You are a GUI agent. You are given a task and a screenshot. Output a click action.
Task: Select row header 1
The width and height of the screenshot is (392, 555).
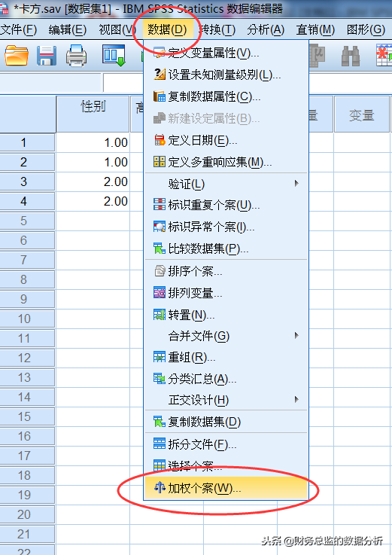coord(28,142)
